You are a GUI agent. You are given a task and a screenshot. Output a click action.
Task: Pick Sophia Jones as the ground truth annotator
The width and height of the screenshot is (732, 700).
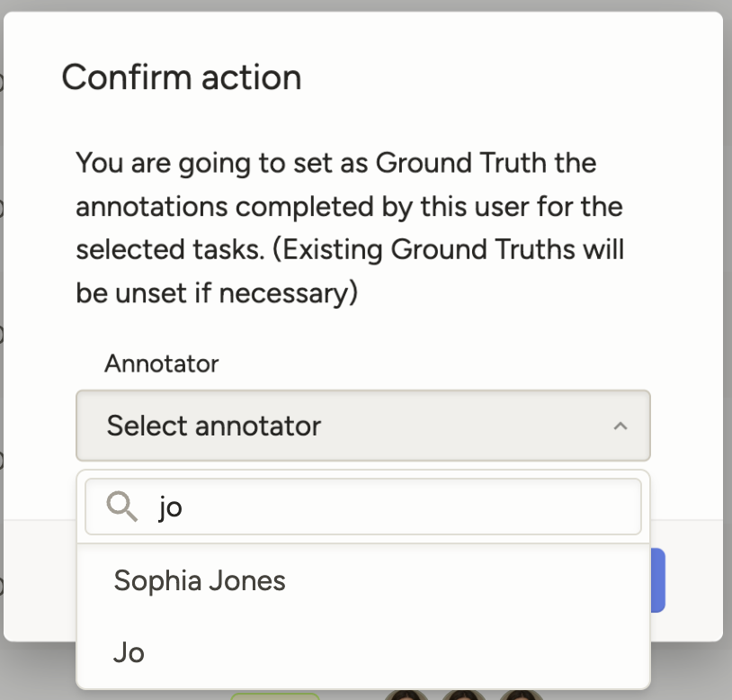point(200,581)
